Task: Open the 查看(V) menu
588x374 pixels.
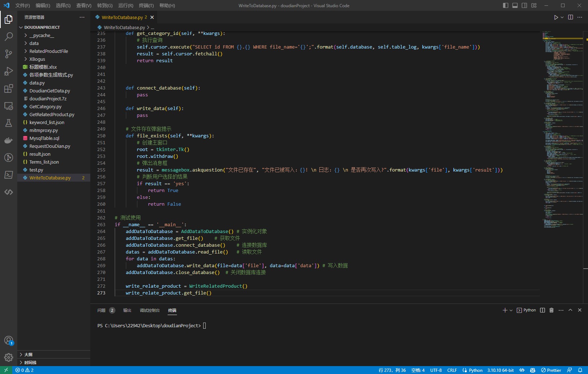Action: click(x=84, y=5)
